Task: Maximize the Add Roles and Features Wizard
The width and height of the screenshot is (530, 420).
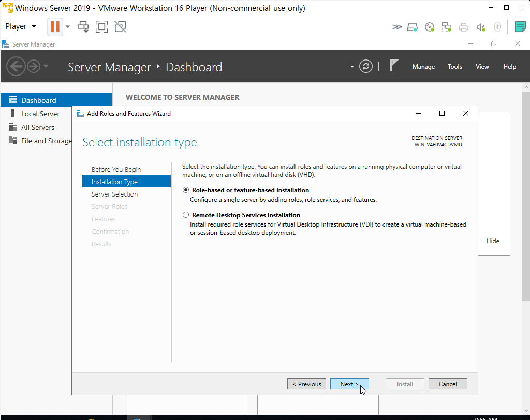Action: point(442,113)
